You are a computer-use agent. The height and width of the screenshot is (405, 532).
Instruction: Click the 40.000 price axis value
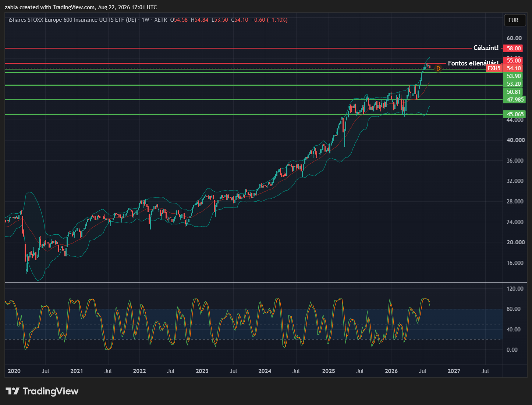515,140
